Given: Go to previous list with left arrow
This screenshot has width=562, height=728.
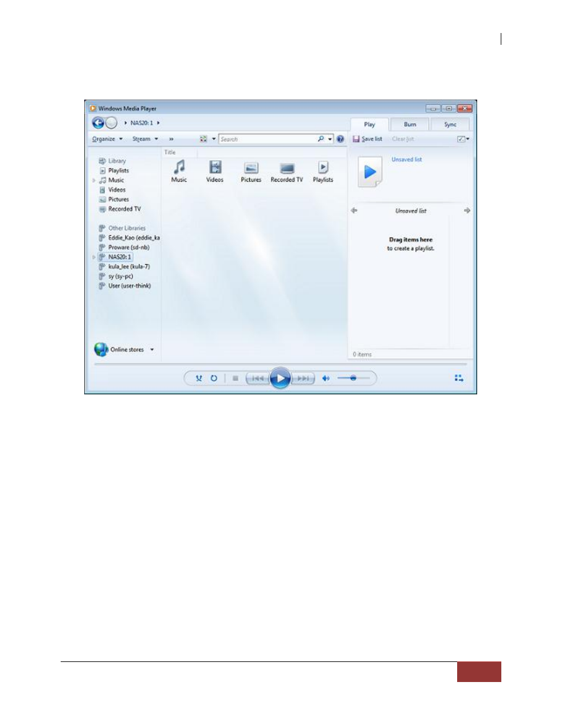Looking at the screenshot, I should click(354, 210).
